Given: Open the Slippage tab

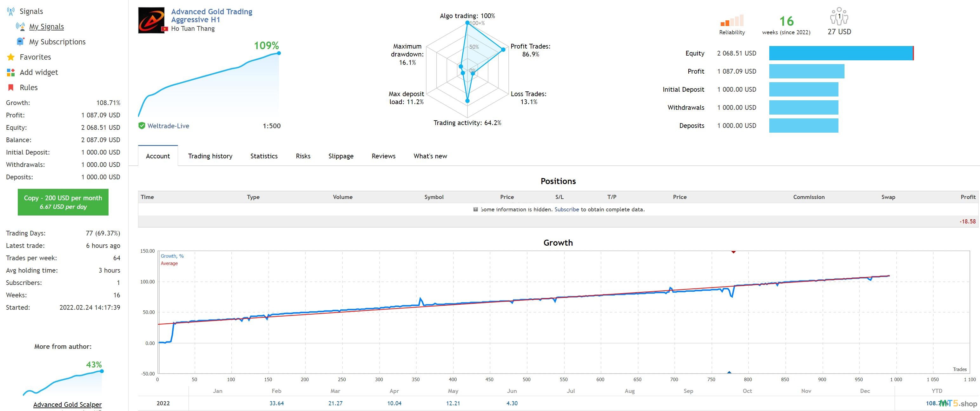Looking at the screenshot, I should [341, 156].
